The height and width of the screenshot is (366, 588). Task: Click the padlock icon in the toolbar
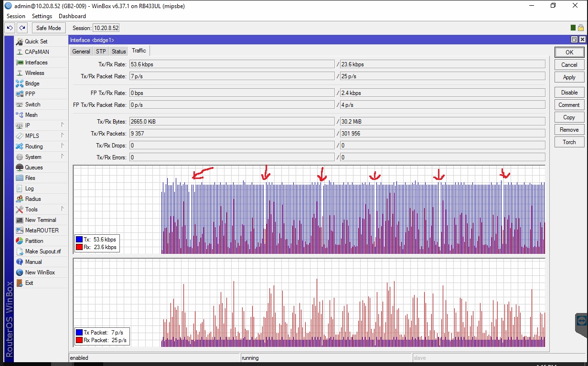coord(580,28)
